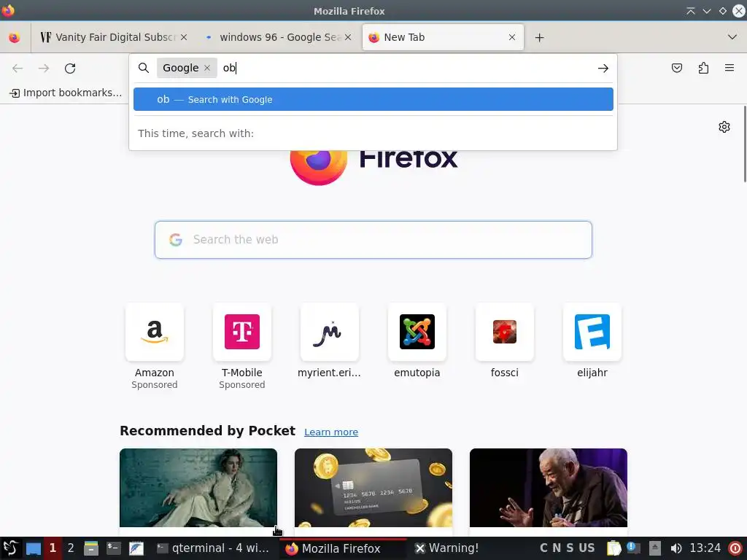Screen dimensions: 747x560
Task: Open the red power logout button
Action: [735, 548]
